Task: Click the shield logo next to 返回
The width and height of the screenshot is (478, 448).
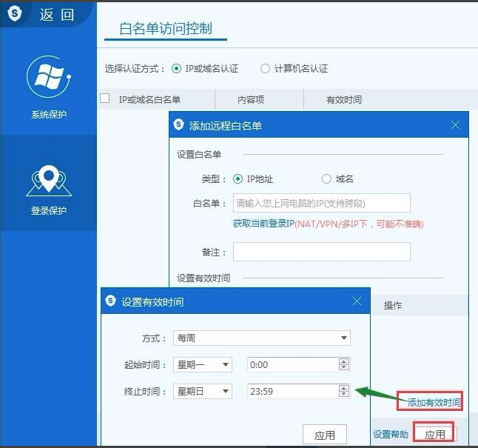Action: point(15,15)
